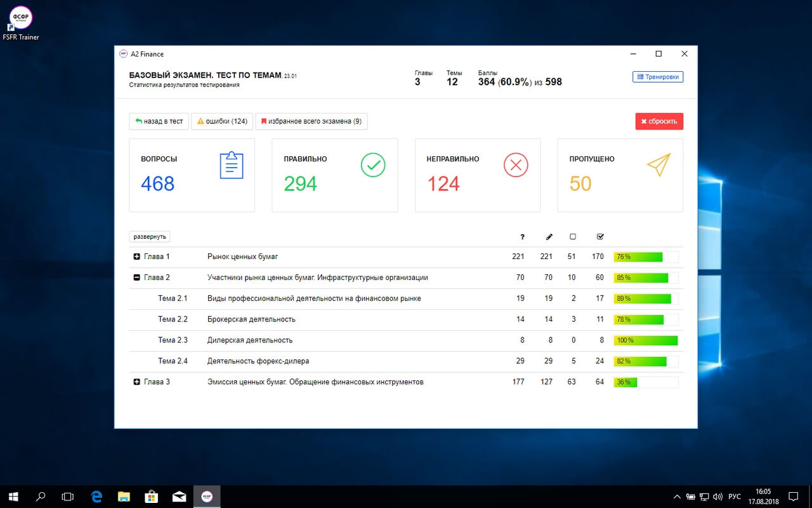Expand Глава 1 row
The height and width of the screenshot is (508, 812).
pos(136,257)
